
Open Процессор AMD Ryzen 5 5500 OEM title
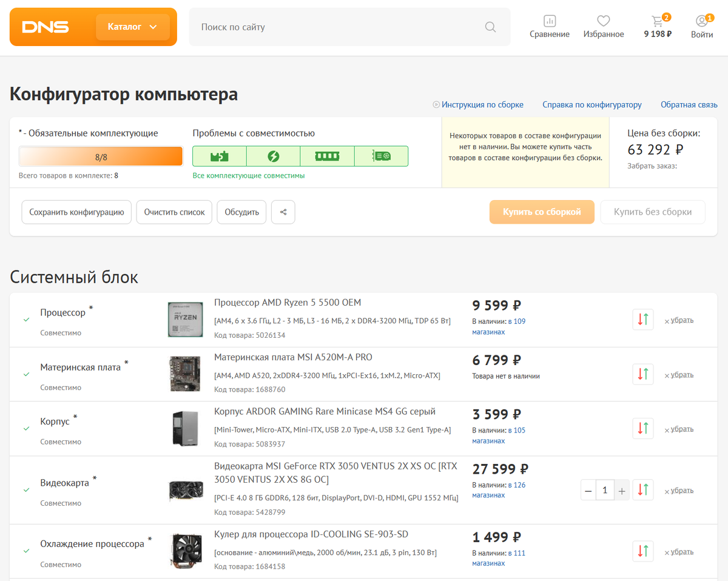[288, 303]
